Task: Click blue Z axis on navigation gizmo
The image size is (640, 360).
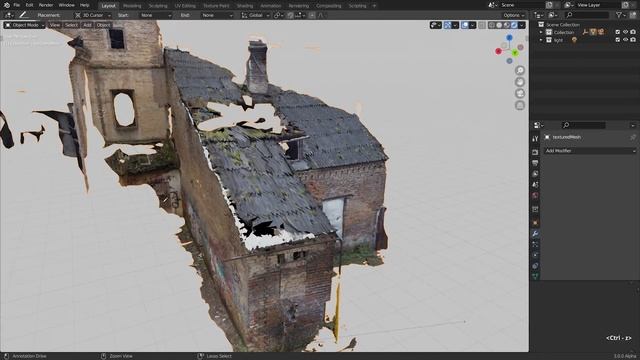Action: click(509, 38)
